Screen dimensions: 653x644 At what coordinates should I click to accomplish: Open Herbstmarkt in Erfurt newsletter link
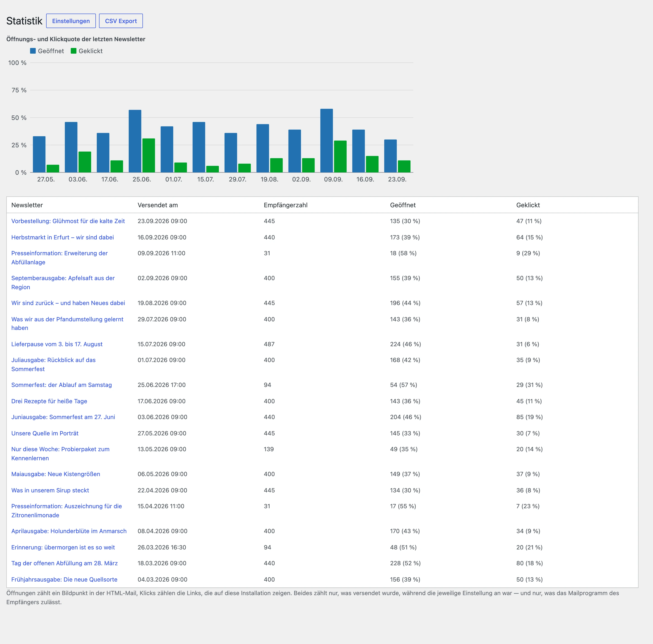point(63,237)
